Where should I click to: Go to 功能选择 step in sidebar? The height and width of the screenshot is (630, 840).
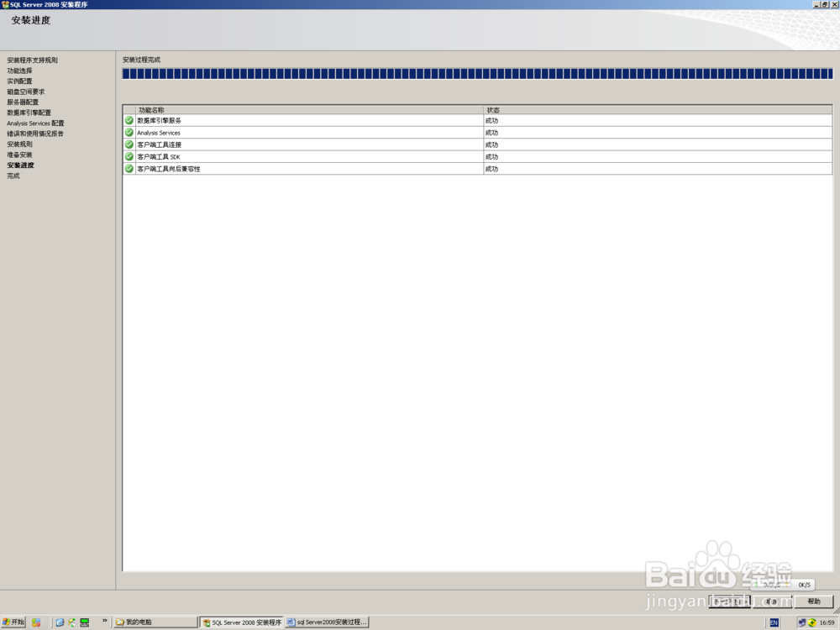19,71
